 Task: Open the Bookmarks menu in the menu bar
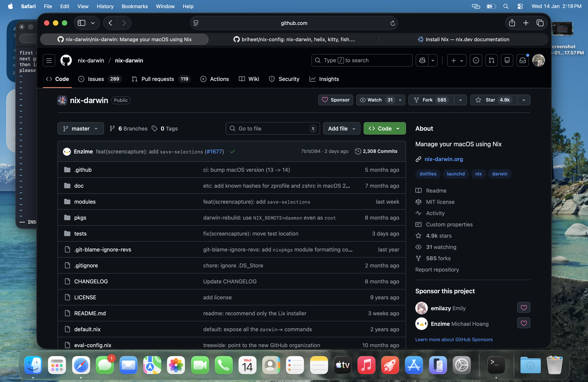click(134, 6)
